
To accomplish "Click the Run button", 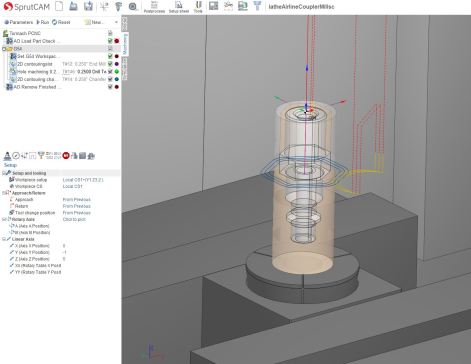I will [42, 22].
